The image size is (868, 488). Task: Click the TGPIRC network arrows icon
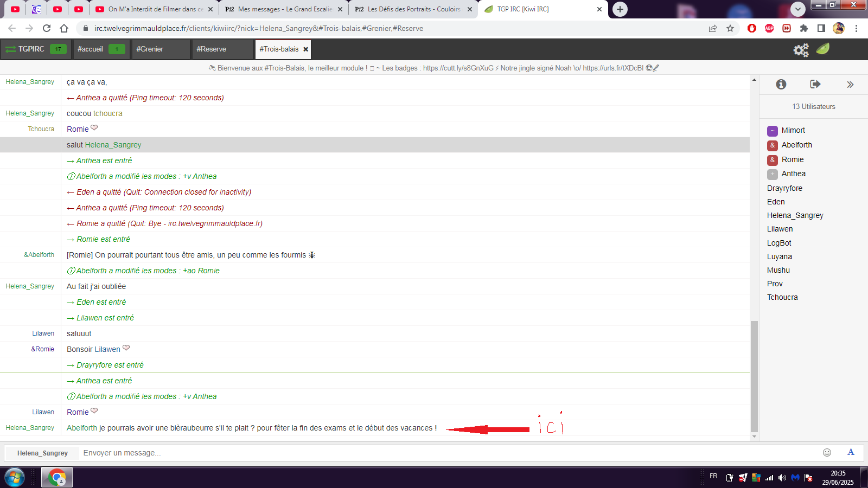point(10,49)
